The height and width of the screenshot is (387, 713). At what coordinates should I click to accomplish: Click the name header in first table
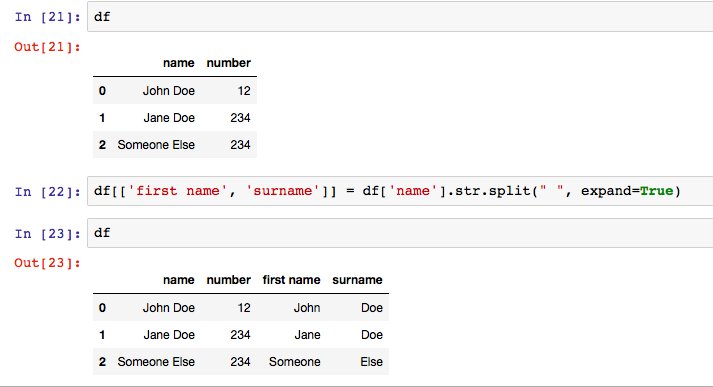pyautogui.click(x=179, y=63)
